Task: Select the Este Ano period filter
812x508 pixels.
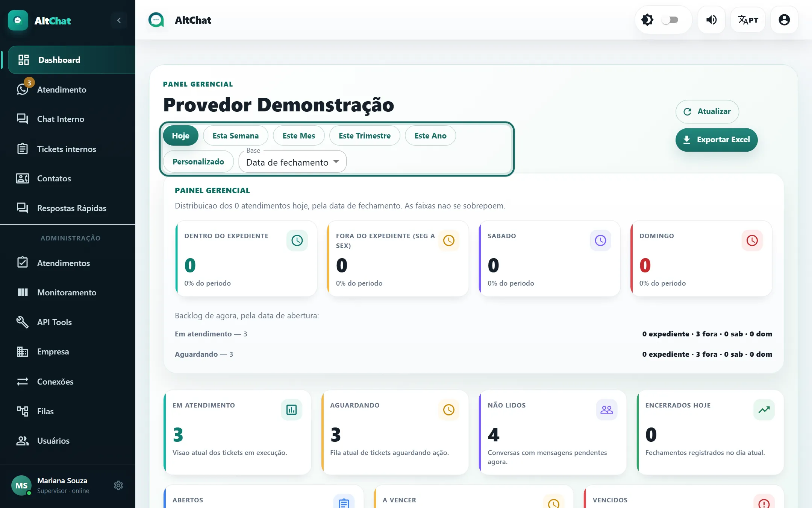Action: coord(430,135)
